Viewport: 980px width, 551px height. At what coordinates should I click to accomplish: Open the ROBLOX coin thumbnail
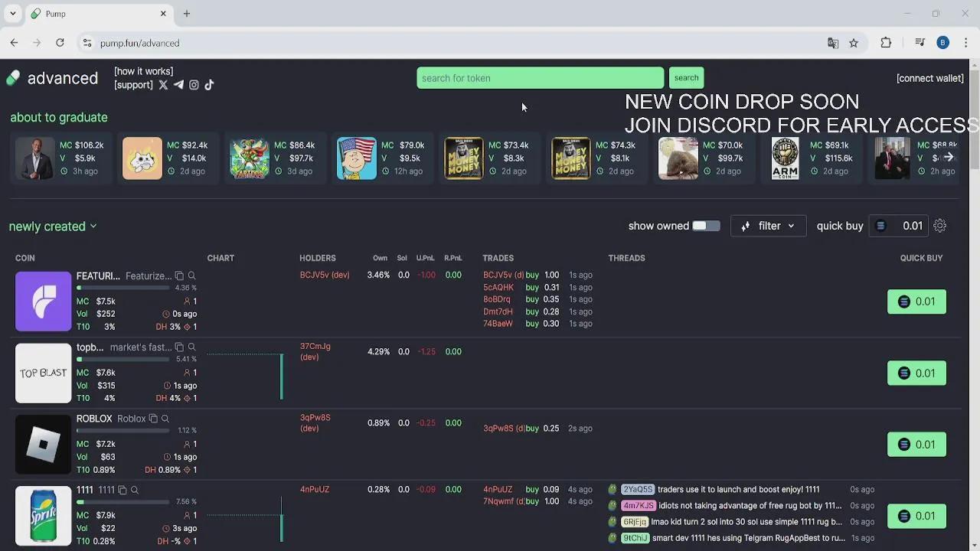[x=43, y=445]
